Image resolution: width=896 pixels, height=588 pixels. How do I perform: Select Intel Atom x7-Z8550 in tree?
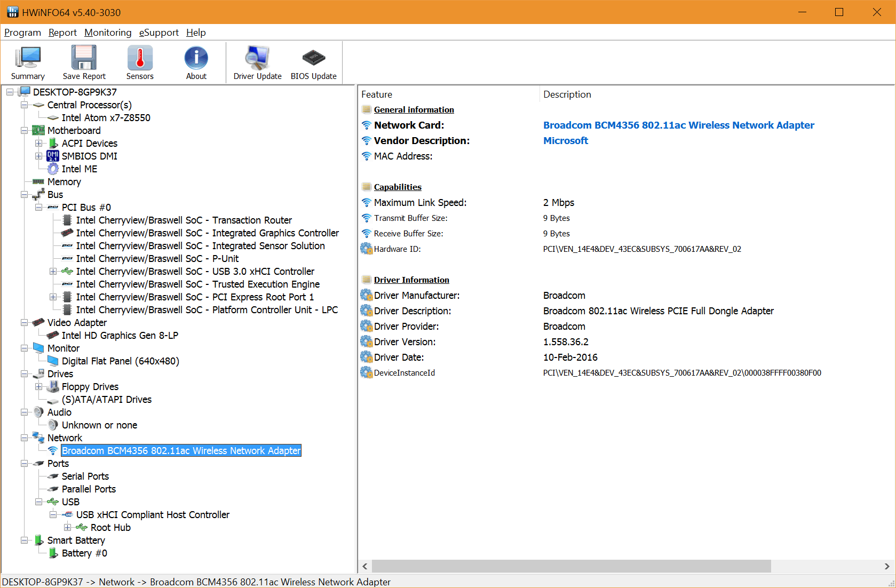coord(106,117)
